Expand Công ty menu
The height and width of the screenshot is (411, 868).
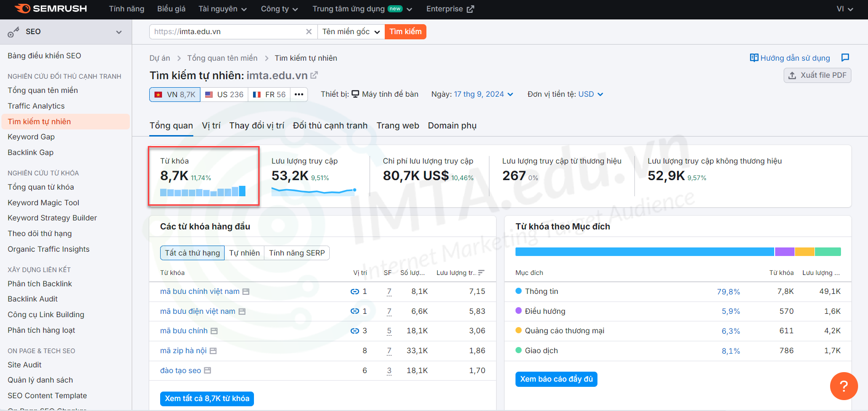[280, 9]
